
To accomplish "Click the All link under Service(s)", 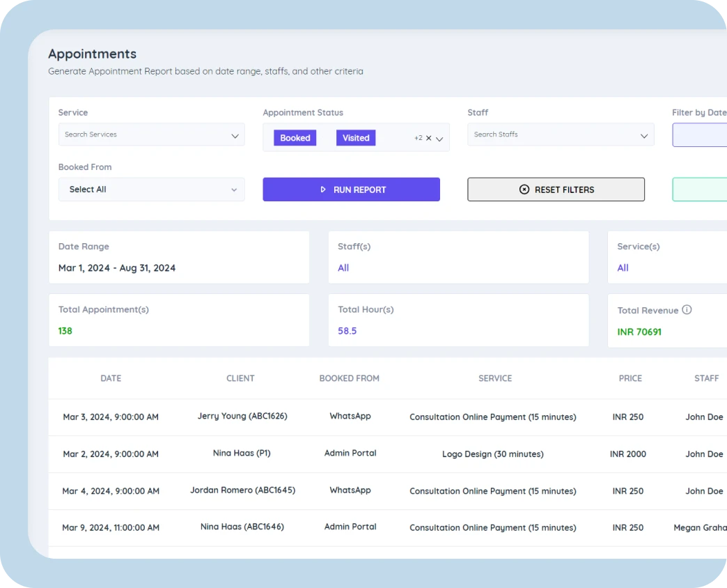I will pyautogui.click(x=623, y=268).
